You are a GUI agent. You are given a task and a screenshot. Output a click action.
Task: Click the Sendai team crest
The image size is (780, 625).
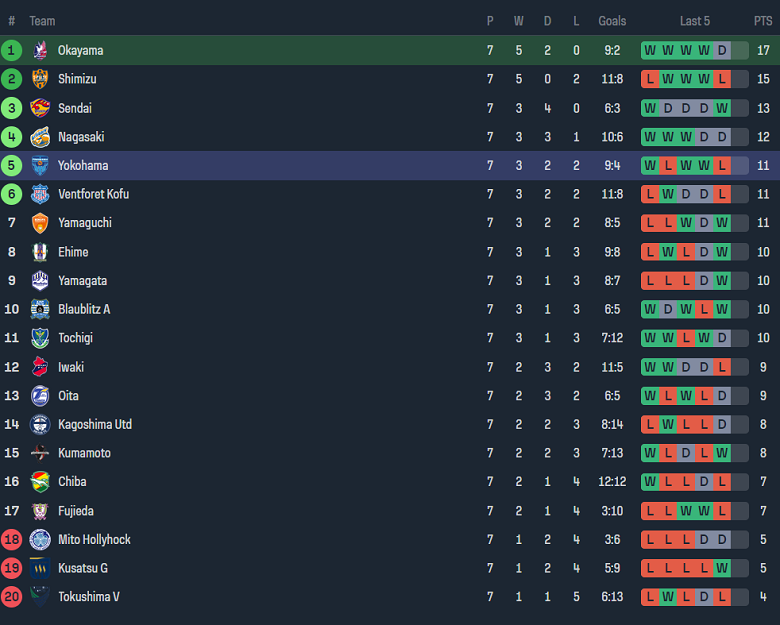coord(40,108)
